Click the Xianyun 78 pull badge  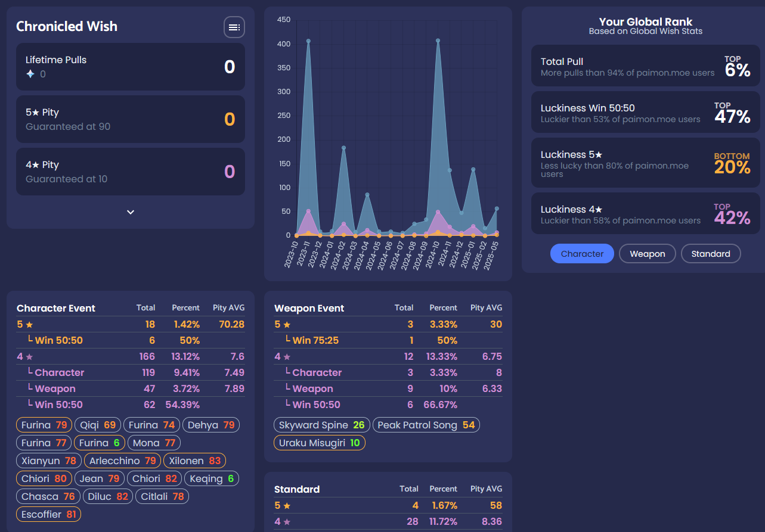click(x=49, y=461)
